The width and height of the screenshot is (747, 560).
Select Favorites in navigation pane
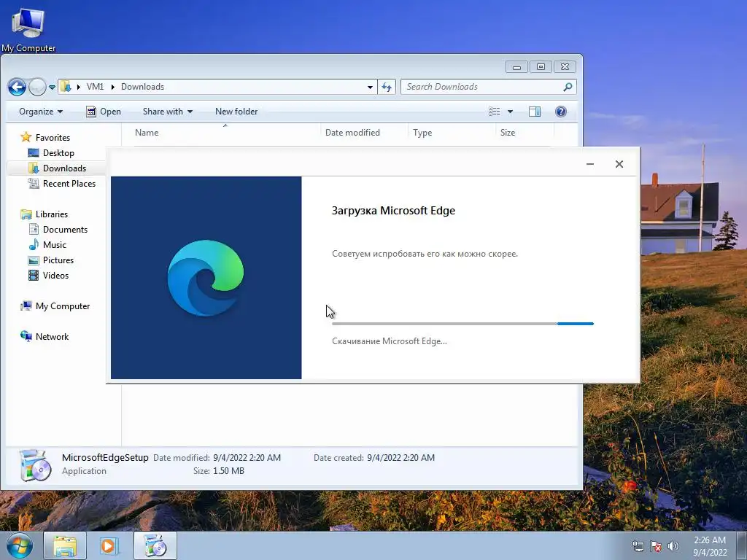pyautogui.click(x=45, y=138)
